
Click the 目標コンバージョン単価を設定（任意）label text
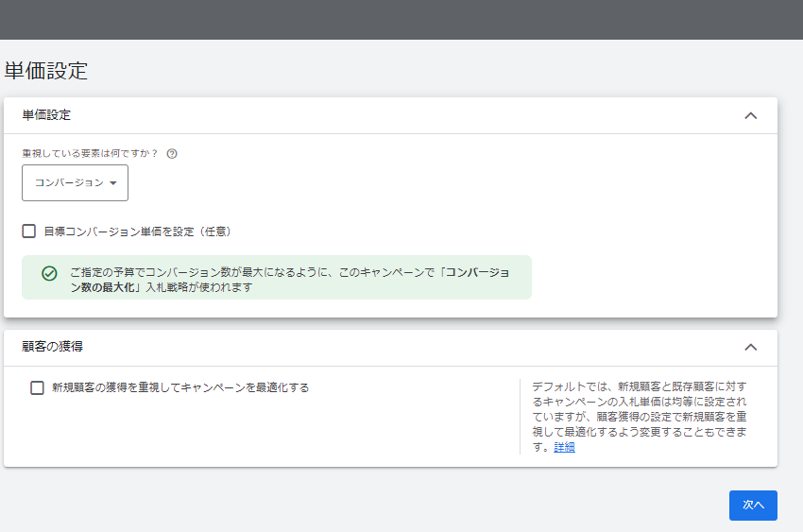[138, 232]
